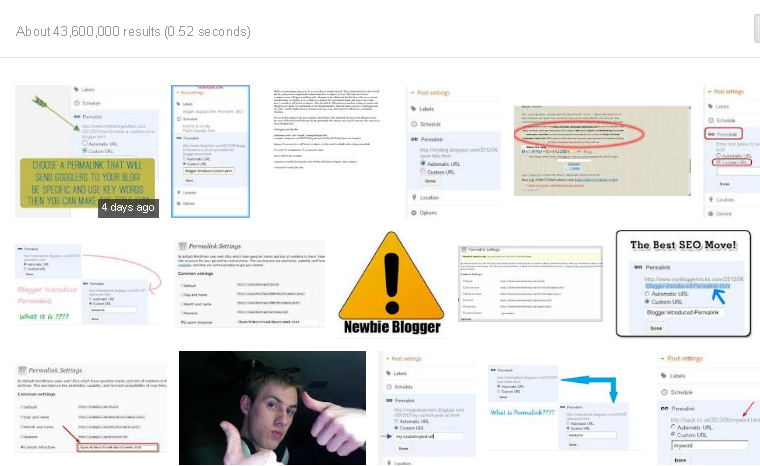Select the thumbs-up man photo
Screen dimensions: 760x466
(x=272, y=408)
